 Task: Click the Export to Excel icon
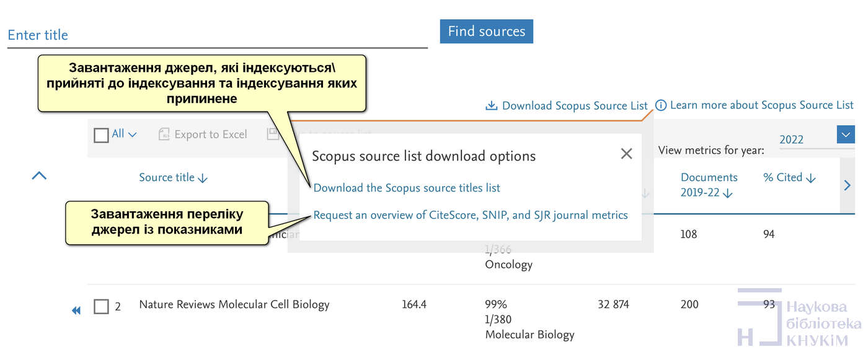164,134
